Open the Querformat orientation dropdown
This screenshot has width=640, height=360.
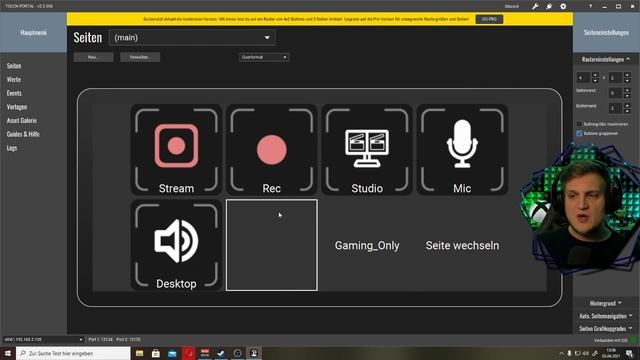[x=264, y=57]
